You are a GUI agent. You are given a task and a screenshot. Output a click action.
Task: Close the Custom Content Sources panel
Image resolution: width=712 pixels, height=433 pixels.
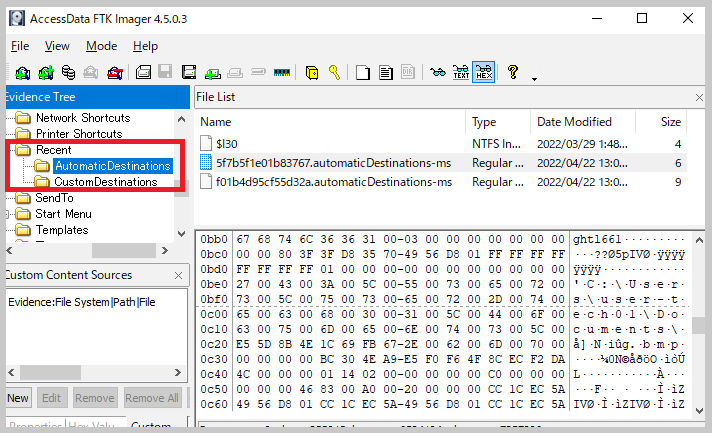[178, 276]
